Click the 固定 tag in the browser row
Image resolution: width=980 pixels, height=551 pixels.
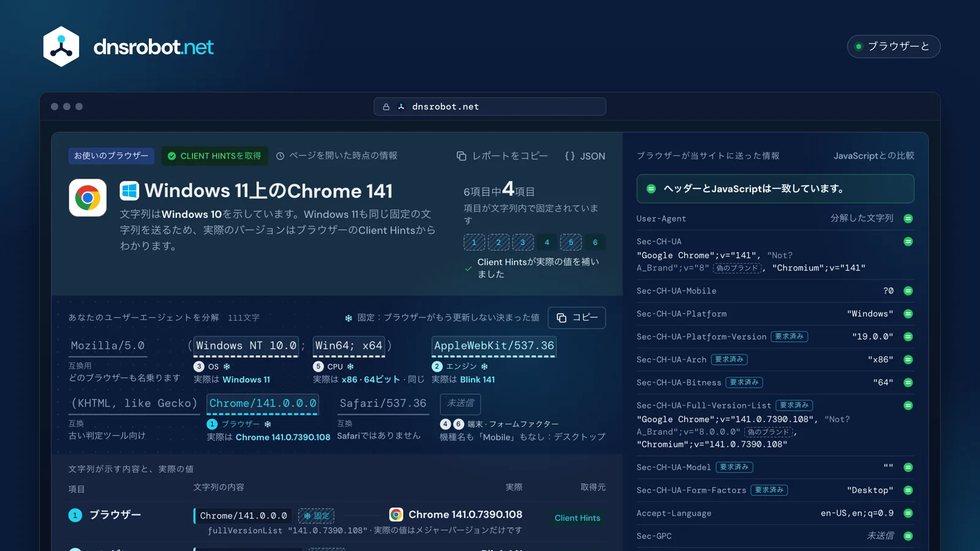[x=316, y=515]
